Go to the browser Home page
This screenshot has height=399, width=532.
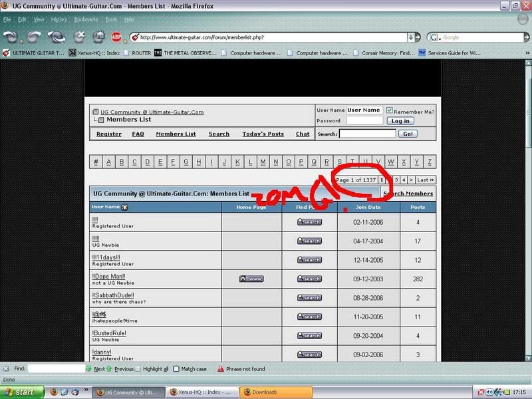coord(98,37)
